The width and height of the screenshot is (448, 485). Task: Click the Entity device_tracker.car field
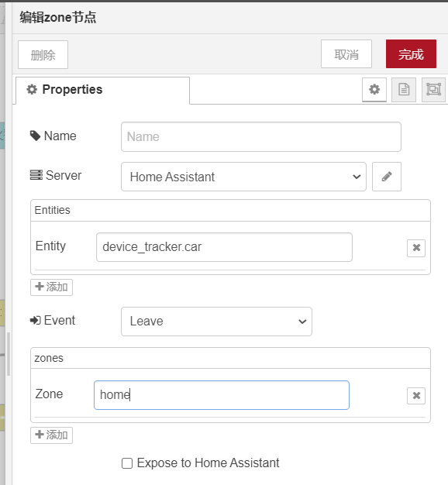click(224, 247)
